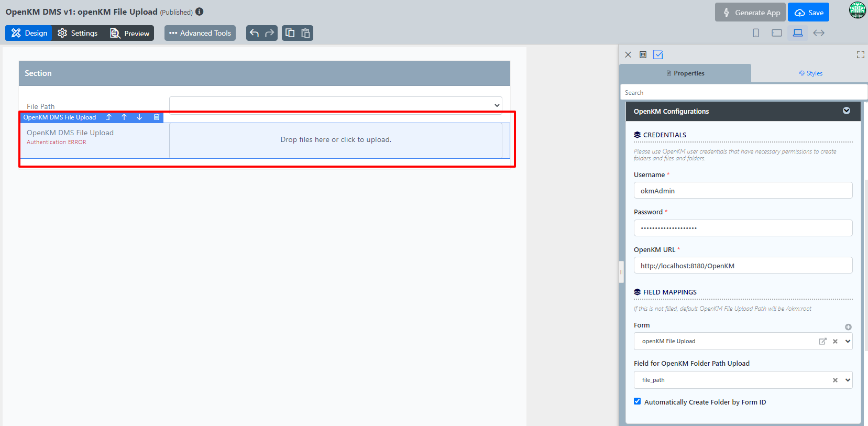Image resolution: width=868 pixels, height=426 pixels.
Task: Click the select-parent arrow on the OpenKM element bar
Action: 109,117
